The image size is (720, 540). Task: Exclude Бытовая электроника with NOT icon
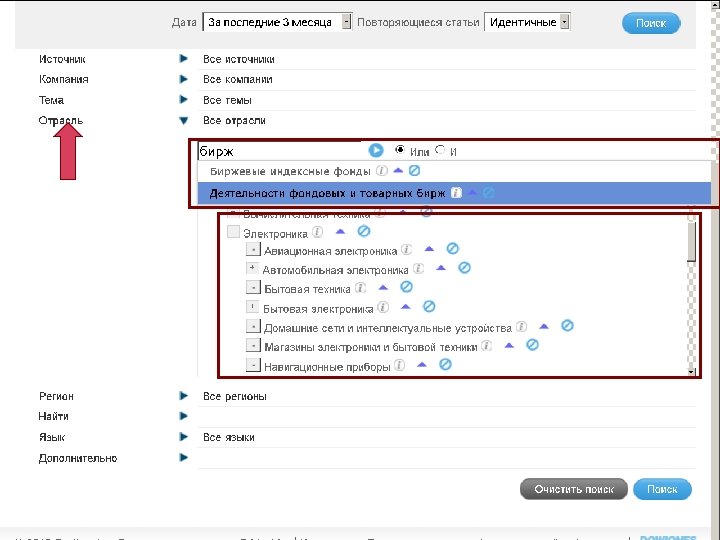pos(429,306)
